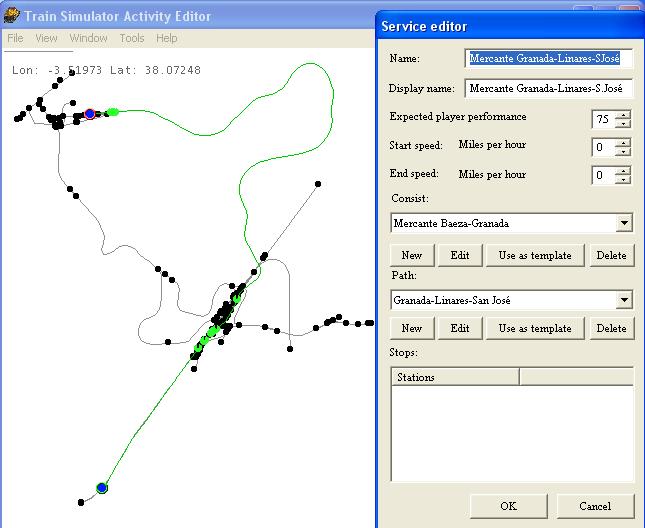
Task: Open the View menu
Action: tap(46, 38)
